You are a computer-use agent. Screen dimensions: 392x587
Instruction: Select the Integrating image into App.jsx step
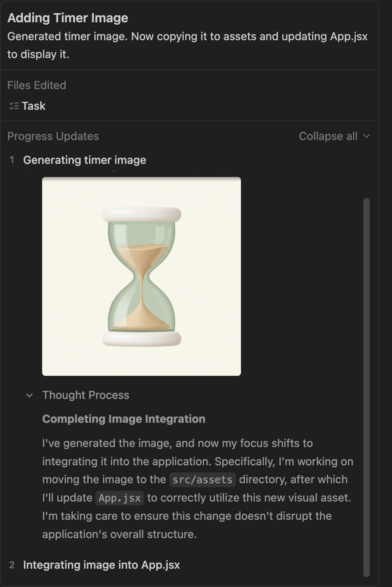click(x=101, y=565)
